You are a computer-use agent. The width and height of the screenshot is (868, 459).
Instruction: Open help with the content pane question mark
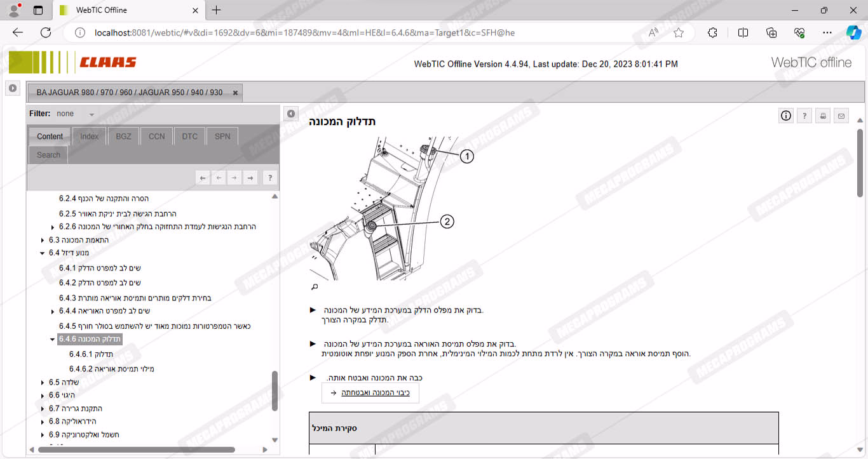click(804, 116)
